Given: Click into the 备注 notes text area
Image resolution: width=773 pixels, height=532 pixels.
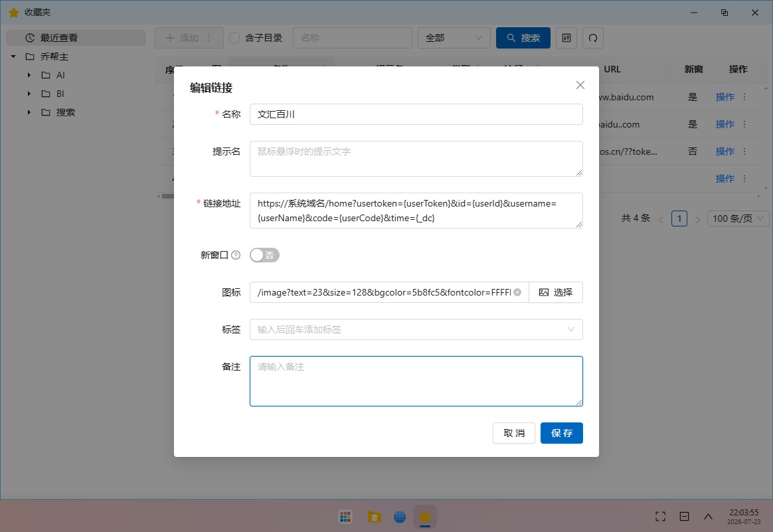Looking at the screenshot, I should point(416,381).
